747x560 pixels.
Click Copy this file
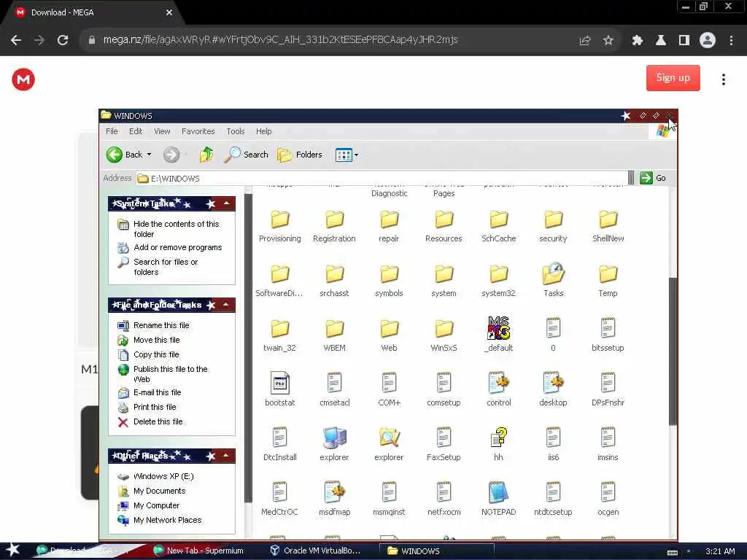click(156, 354)
